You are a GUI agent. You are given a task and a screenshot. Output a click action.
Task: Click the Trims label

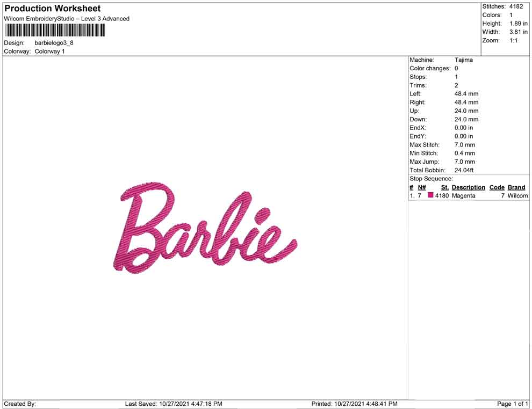click(418, 85)
